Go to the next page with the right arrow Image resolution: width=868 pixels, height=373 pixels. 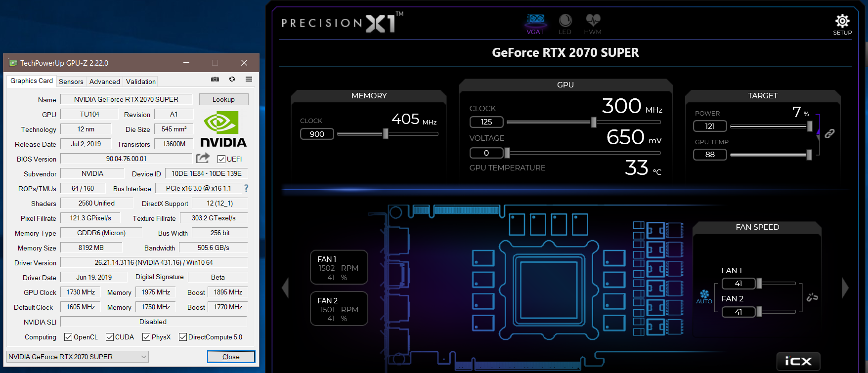[845, 288]
